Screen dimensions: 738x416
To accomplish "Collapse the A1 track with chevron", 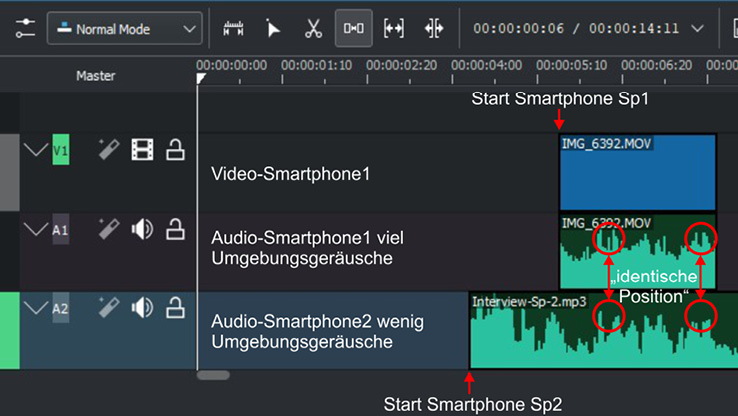I will point(36,229).
